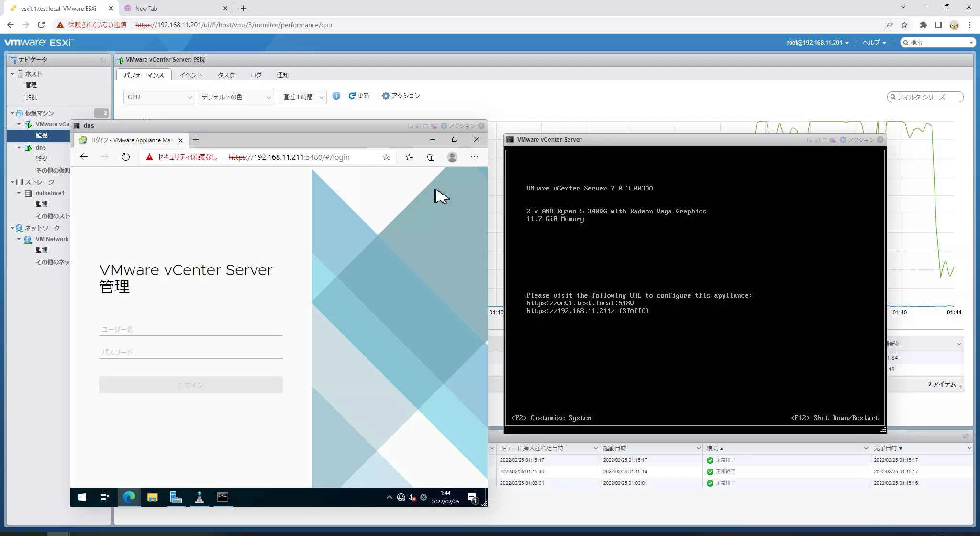
Task: Click muted volume icon in VM tray
Action: tap(412, 497)
